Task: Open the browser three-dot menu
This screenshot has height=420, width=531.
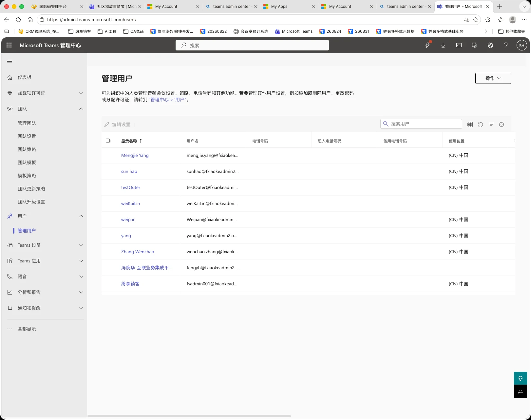Action: pos(524,20)
